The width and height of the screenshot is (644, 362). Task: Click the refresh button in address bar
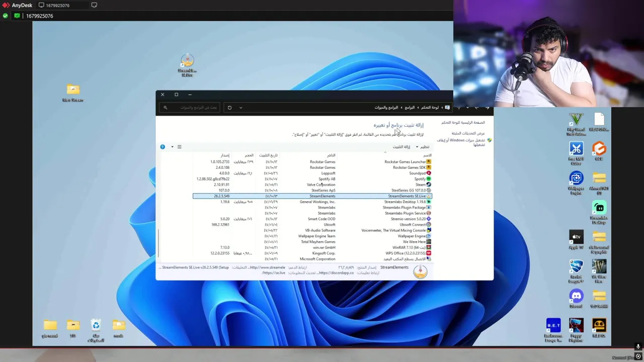(x=229, y=108)
